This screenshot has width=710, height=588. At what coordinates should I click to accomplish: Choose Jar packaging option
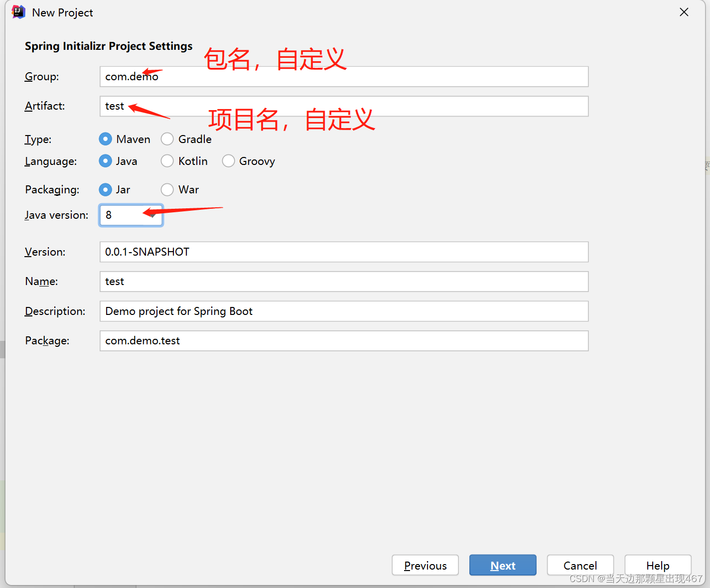(x=105, y=189)
